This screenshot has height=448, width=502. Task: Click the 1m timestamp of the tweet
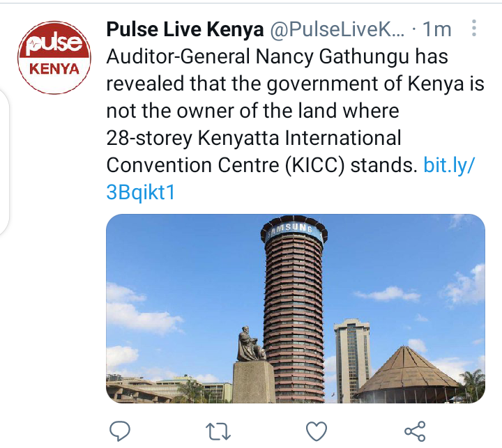437,29
